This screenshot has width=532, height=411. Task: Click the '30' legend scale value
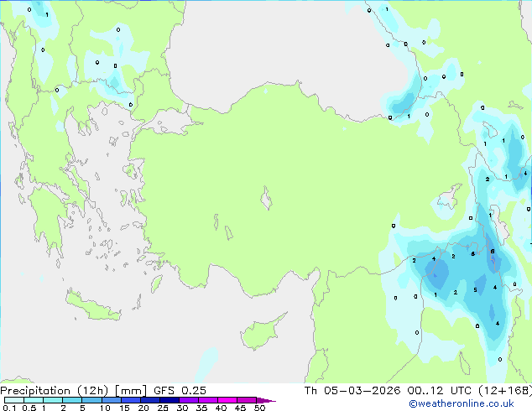pos(182,408)
